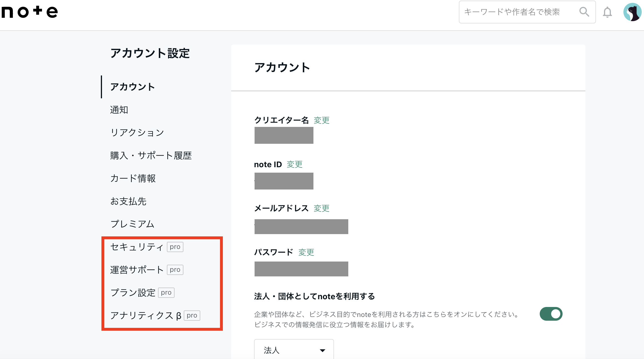Viewport: 644px width, 359px height.
Task: Open プラン設定 pro page
Action: tap(142, 293)
